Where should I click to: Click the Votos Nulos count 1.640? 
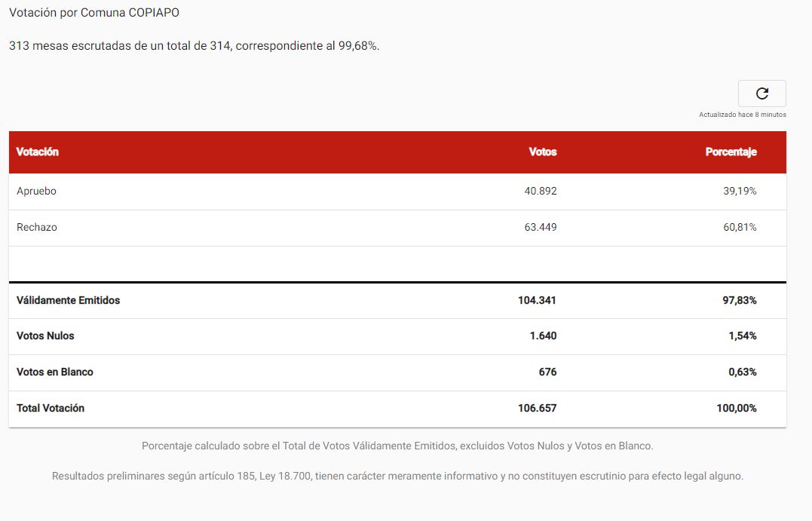pos(543,336)
